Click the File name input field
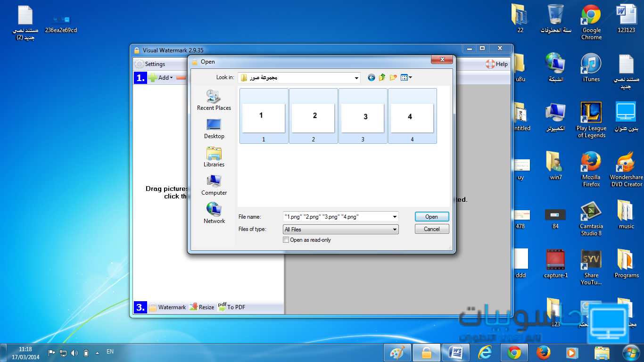Viewport: 644px width, 362px height. [337, 217]
